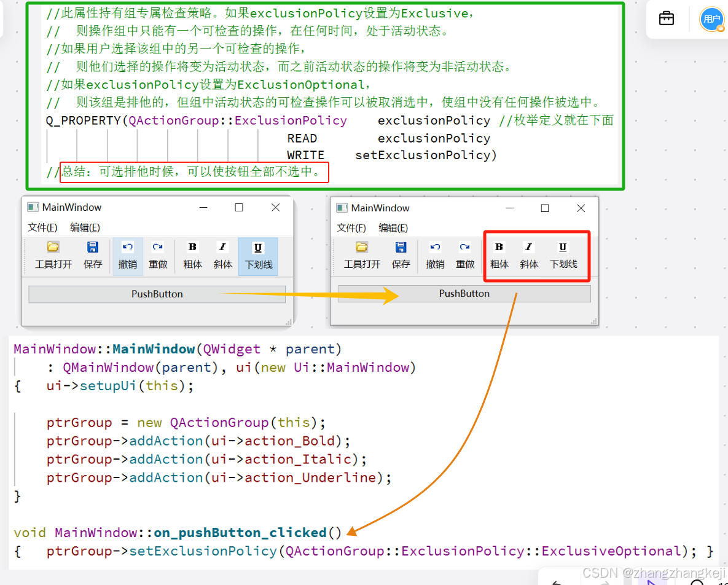728x585 pixels.
Task: Toggle 下划线 underline action in left MainWindow
Action: tap(258, 256)
